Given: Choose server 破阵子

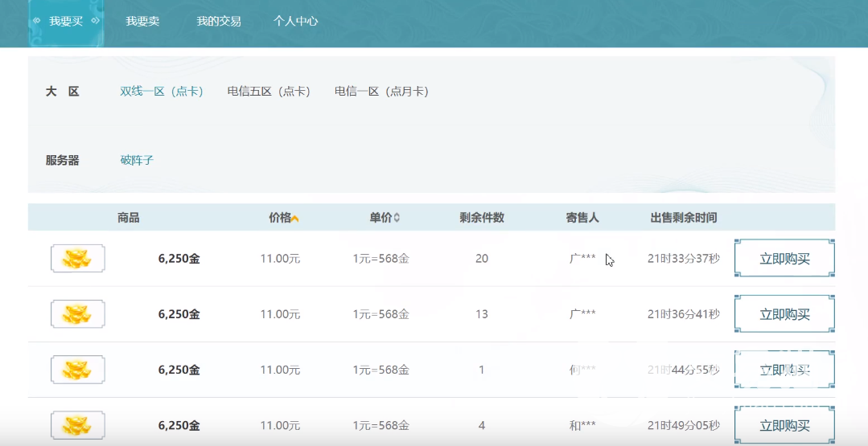Looking at the screenshot, I should click(x=137, y=160).
